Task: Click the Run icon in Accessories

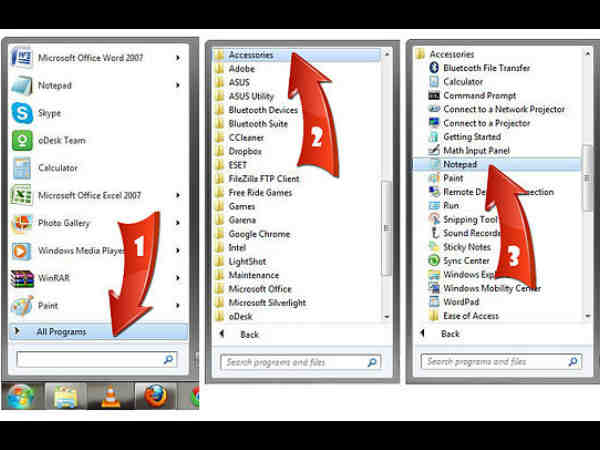Action: tap(434, 205)
